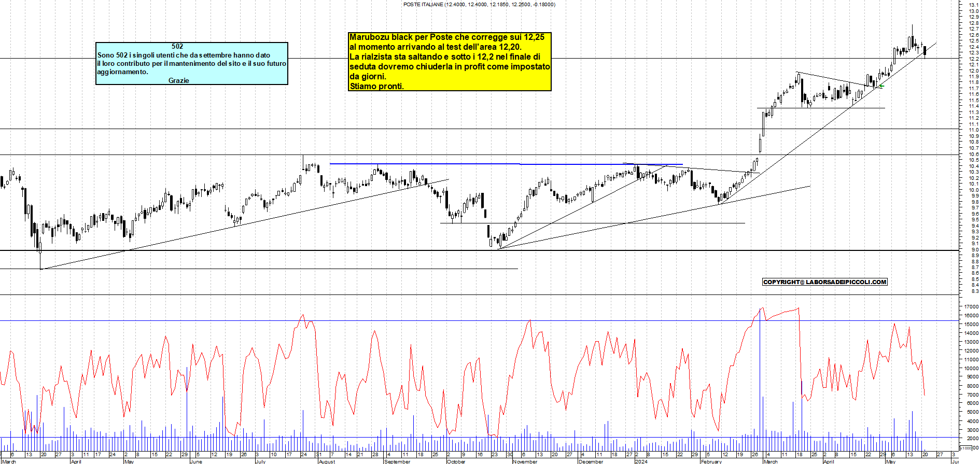This screenshot has width=980, height=464.
Task: Select the August month label
Action: click(327, 461)
